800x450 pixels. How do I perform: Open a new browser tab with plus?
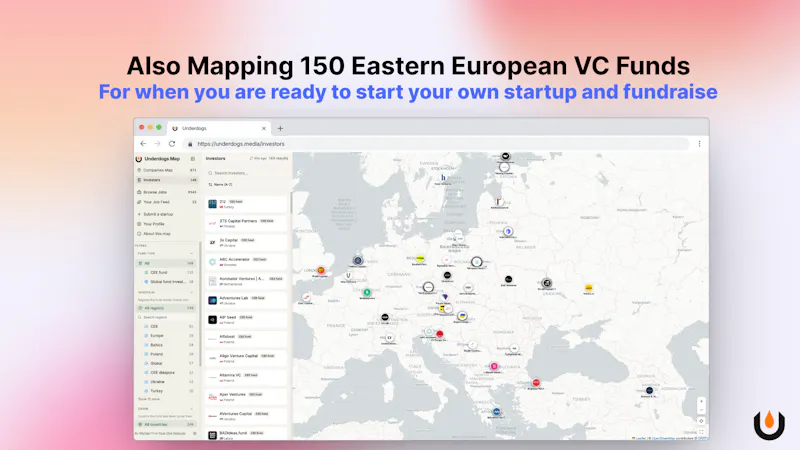coord(280,129)
